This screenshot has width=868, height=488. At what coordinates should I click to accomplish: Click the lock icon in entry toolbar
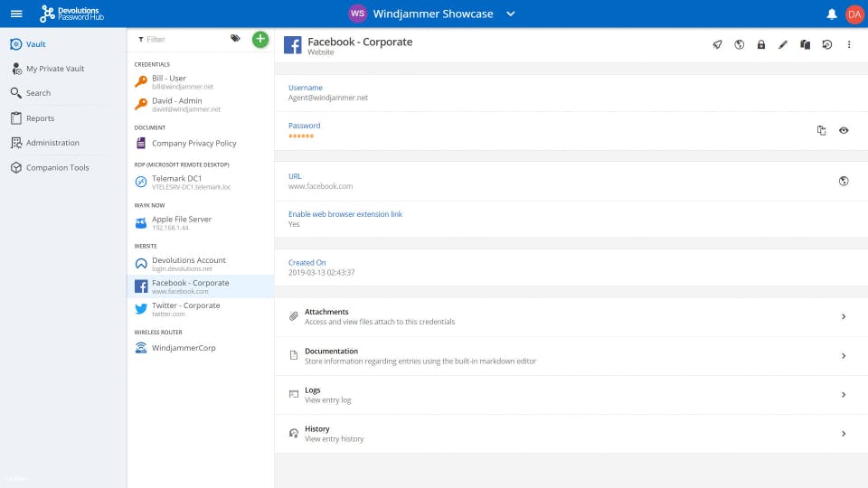(x=761, y=44)
